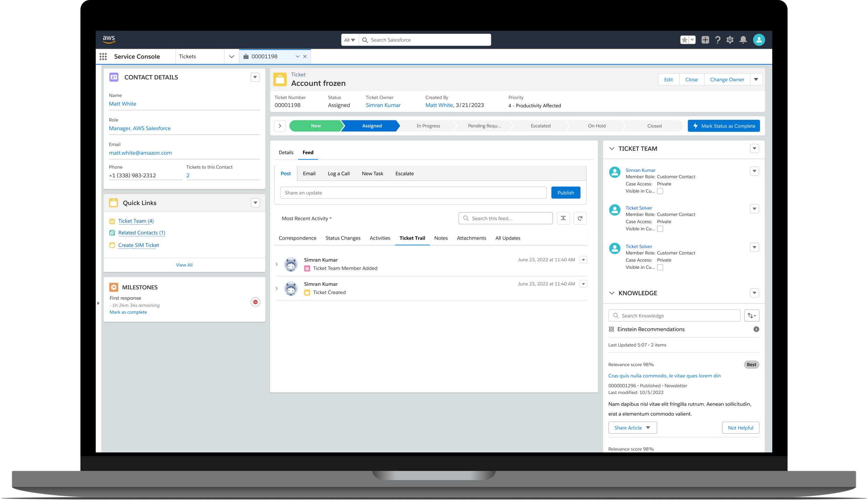The height and width of the screenshot is (500, 868).
Task: Check Visible in Customer Portal for Simran Kumar
Action: (x=660, y=191)
